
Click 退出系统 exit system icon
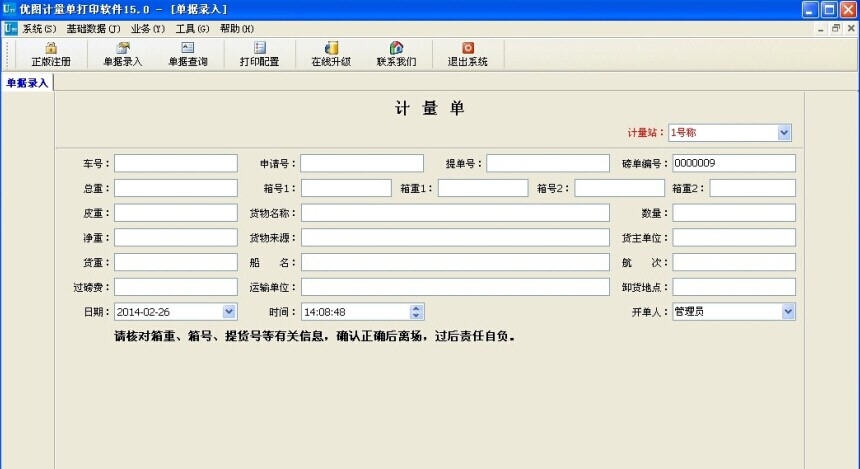pyautogui.click(x=467, y=54)
